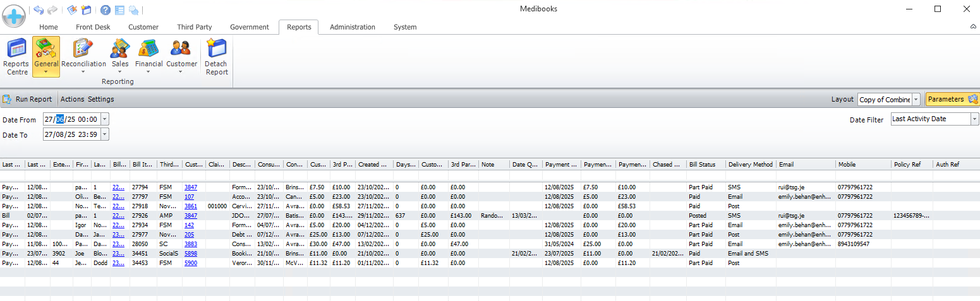Switch to the Administration tab
Image resolution: width=980 pixels, height=301 pixels.
tap(352, 27)
